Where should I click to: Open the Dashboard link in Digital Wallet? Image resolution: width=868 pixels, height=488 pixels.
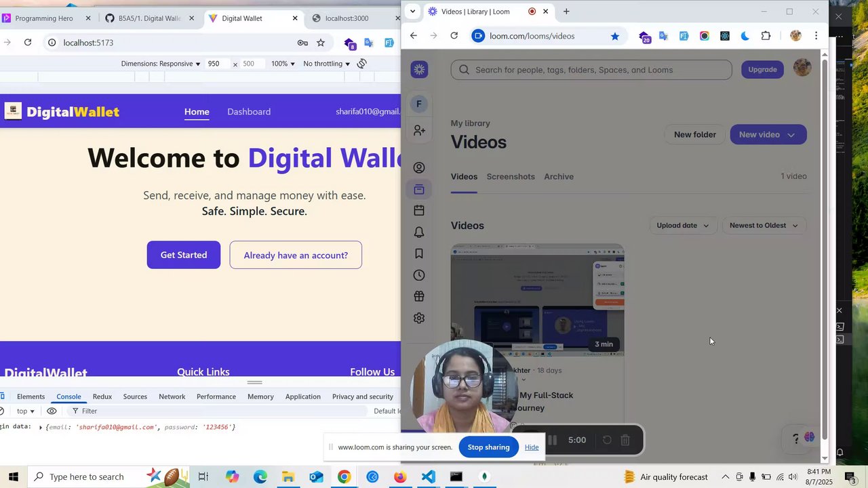[x=249, y=112]
